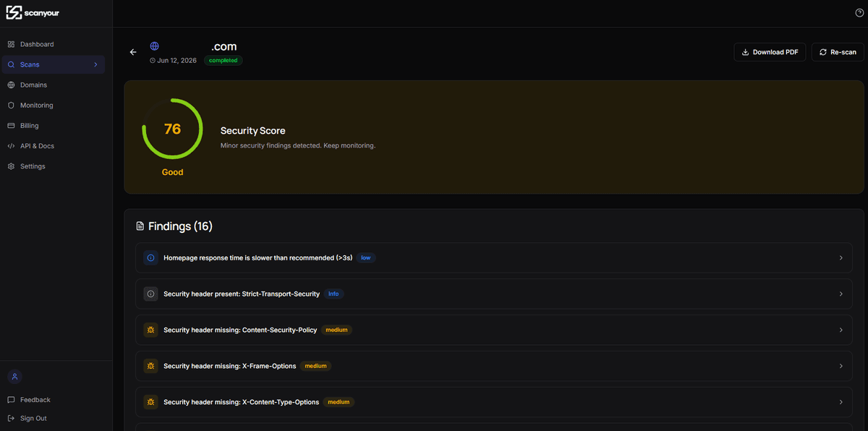Click the info icon on Strict-Transport-Security finding
The image size is (868, 431).
150,294
